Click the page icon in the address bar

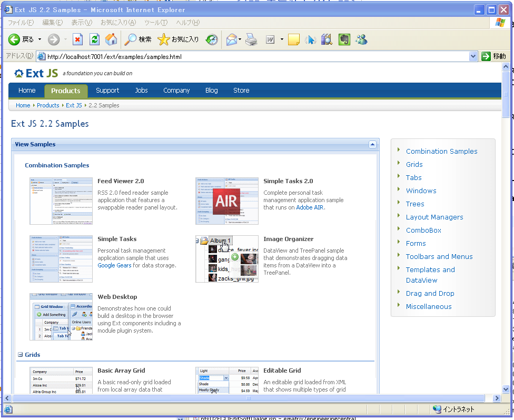pos(41,56)
